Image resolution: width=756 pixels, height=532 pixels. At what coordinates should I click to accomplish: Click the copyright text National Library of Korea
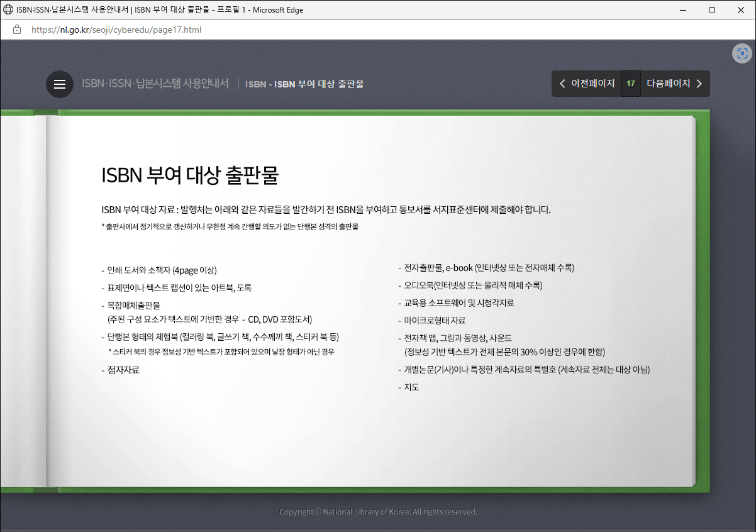(378, 512)
